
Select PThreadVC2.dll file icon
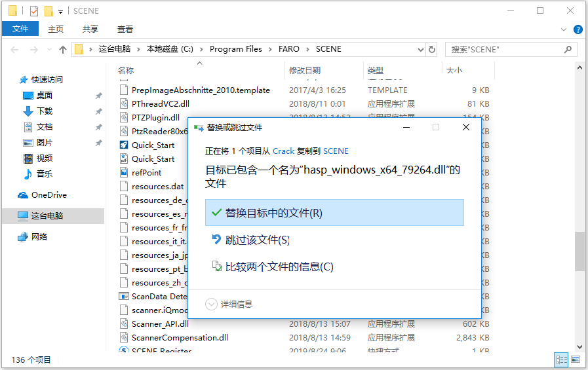tap(124, 103)
